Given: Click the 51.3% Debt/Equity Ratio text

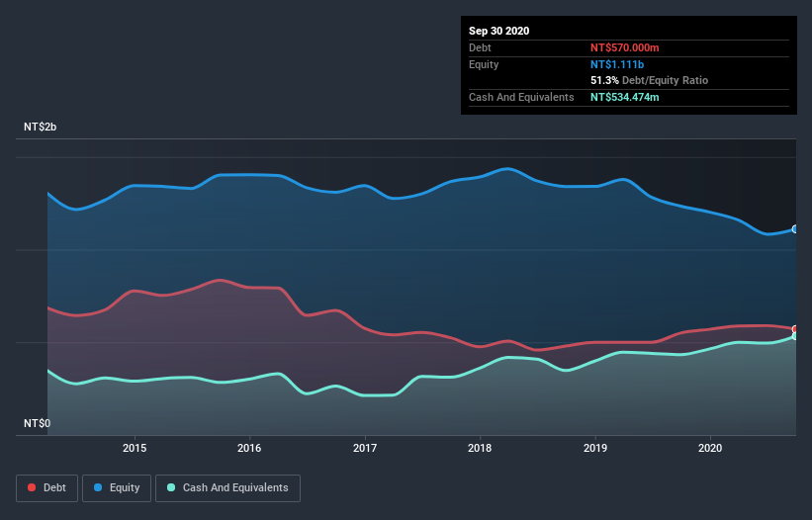Looking at the screenshot, I should tap(649, 80).
